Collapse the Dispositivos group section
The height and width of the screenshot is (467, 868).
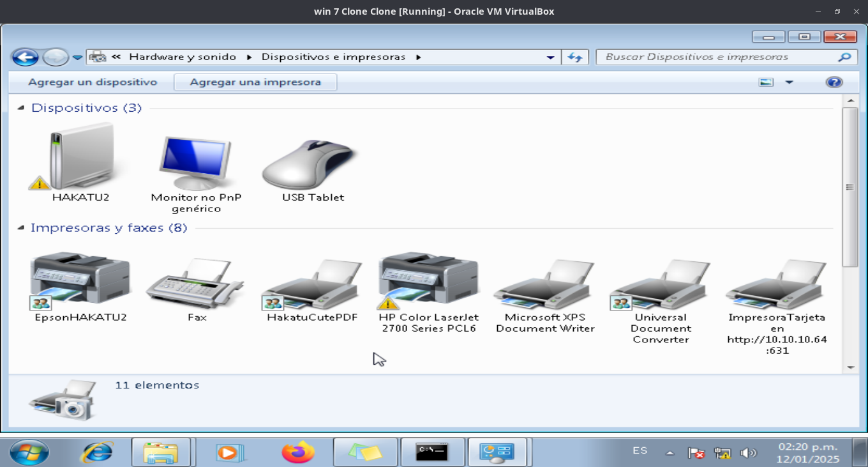coord(21,107)
